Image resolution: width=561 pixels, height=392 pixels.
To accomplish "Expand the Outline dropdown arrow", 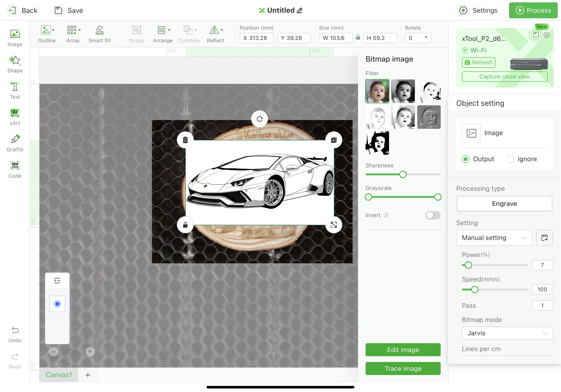I will [x=53, y=30].
